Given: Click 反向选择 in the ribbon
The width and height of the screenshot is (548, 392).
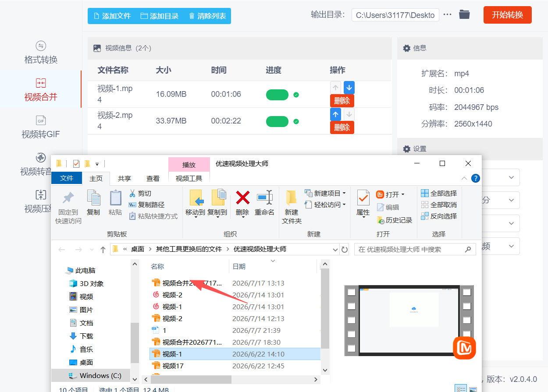Looking at the screenshot, I should 439,216.
